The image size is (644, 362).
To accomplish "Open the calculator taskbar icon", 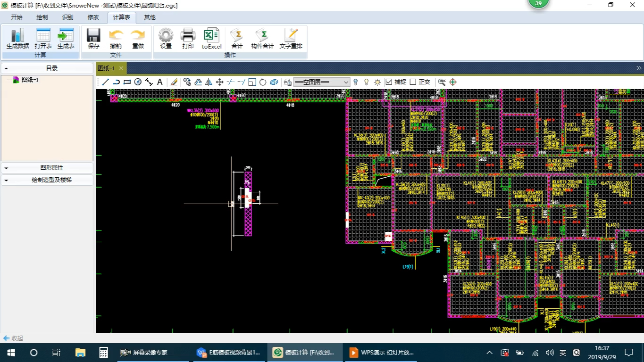I will click(104, 353).
